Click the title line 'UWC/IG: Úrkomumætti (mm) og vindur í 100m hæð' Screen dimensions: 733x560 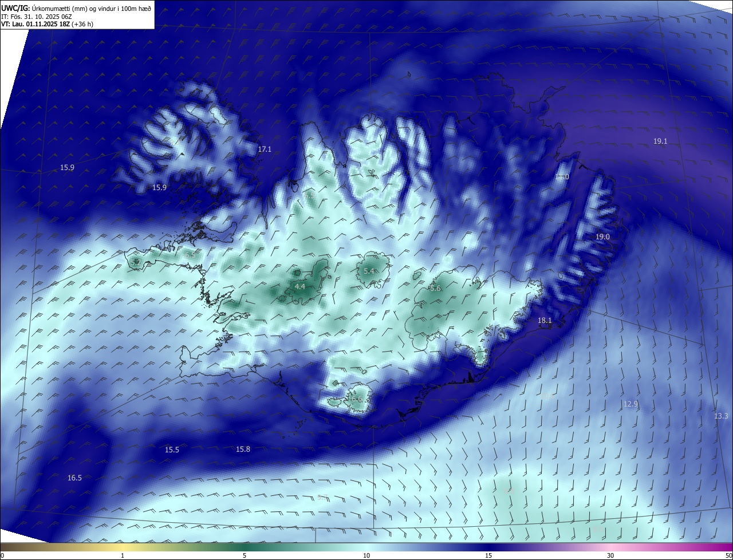pyautogui.click(x=76, y=8)
